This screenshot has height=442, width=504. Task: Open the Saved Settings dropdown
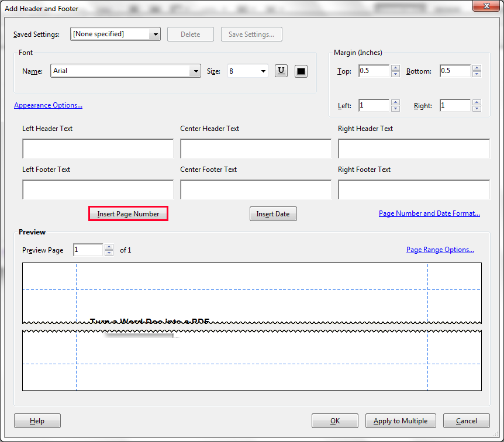tap(155, 34)
